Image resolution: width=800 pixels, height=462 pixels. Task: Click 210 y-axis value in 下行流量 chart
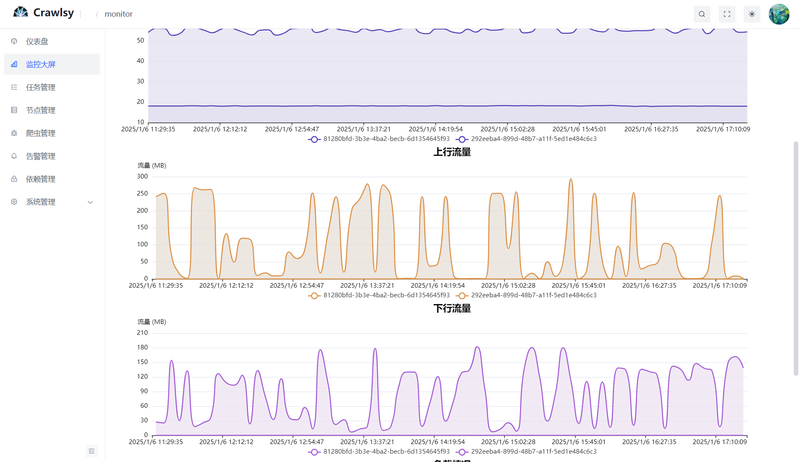142,333
